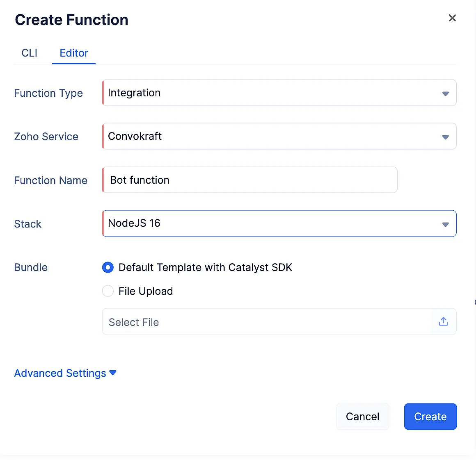Click the Default Template with Catalyst SDK label
Screen dimensions: 476x460
(x=206, y=267)
